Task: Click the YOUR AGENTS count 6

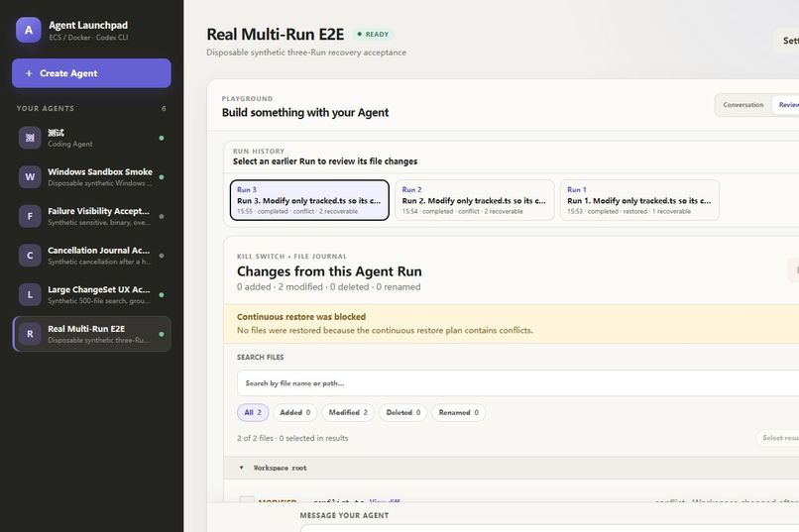Action: (164, 108)
